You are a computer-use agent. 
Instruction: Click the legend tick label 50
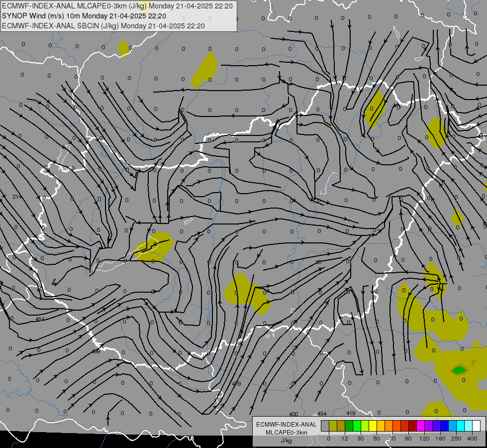[x=377, y=439]
